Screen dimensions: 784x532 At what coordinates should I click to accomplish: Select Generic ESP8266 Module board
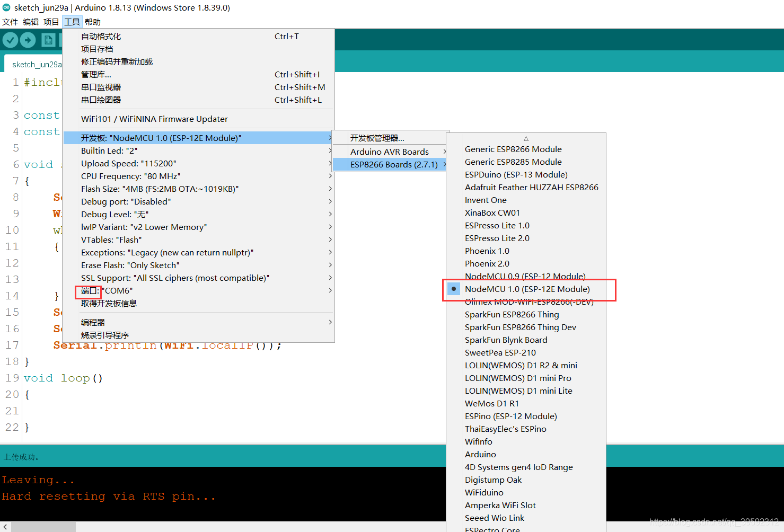point(526,149)
